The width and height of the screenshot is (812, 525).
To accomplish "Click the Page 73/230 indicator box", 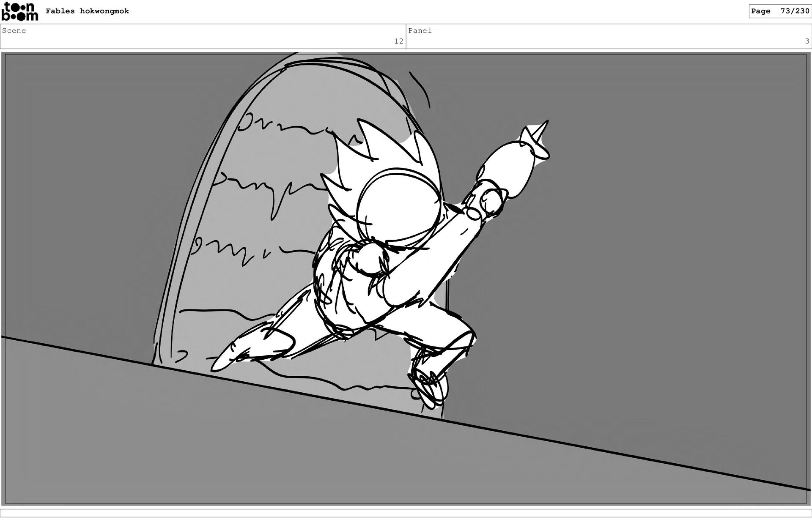I will (x=779, y=11).
